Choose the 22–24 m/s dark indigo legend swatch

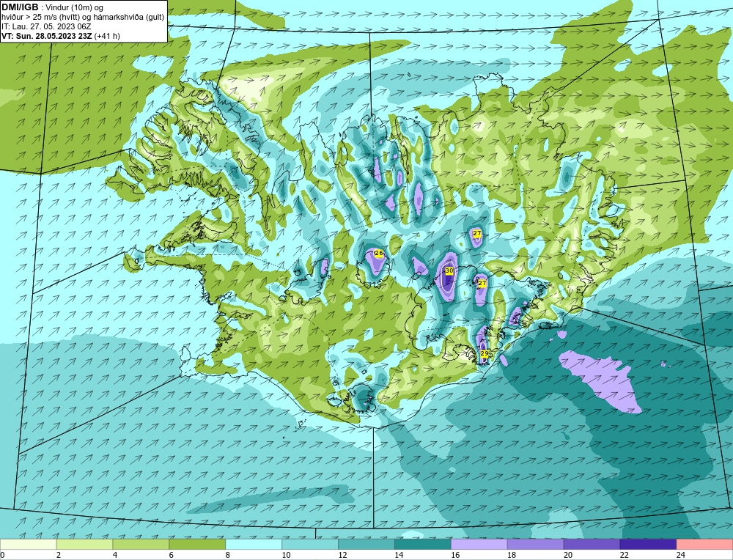click(648, 544)
